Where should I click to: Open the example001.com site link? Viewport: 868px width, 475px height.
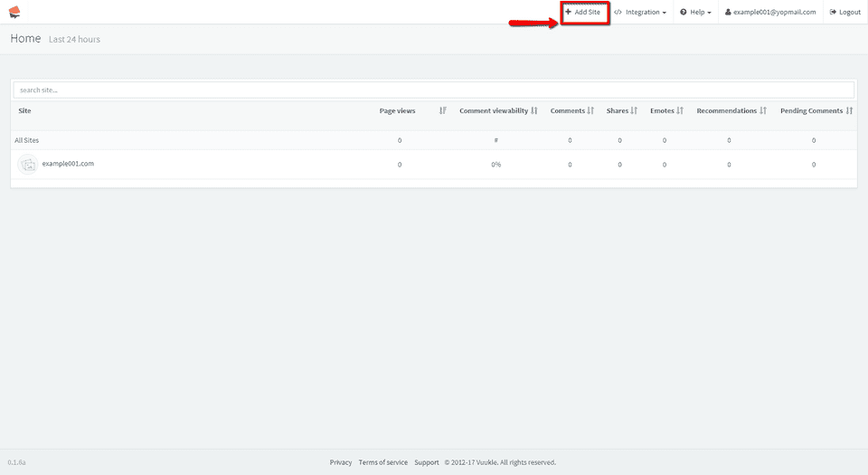(68, 164)
